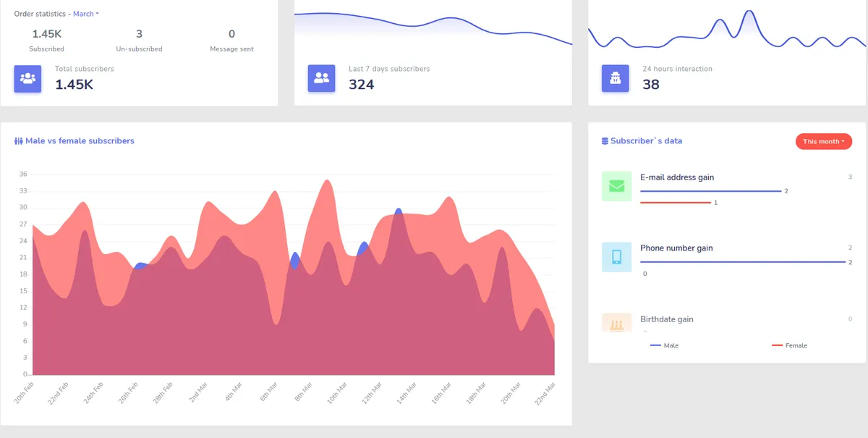868x438 pixels.
Task: Open the This month dropdown
Action: 824,141
